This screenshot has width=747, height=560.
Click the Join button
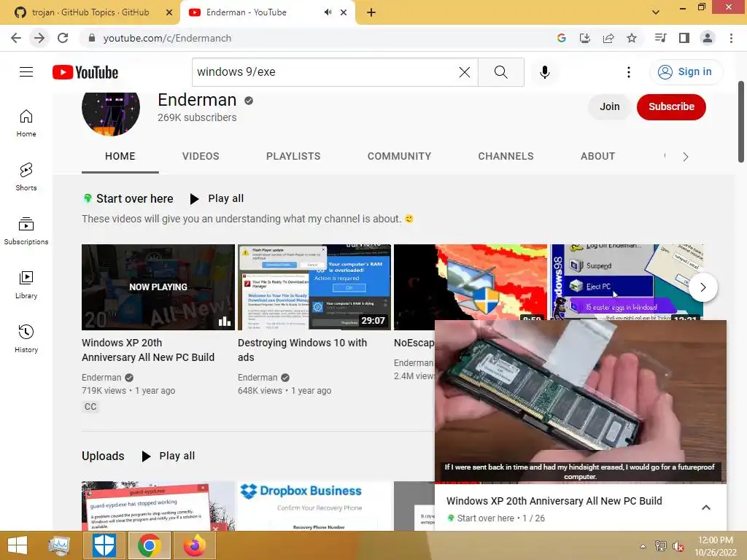(609, 106)
